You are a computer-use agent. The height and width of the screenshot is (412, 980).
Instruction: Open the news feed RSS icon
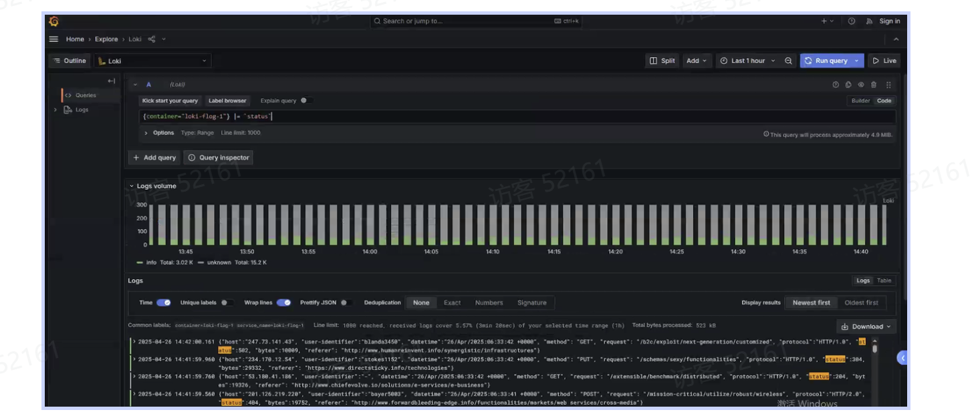click(869, 21)
